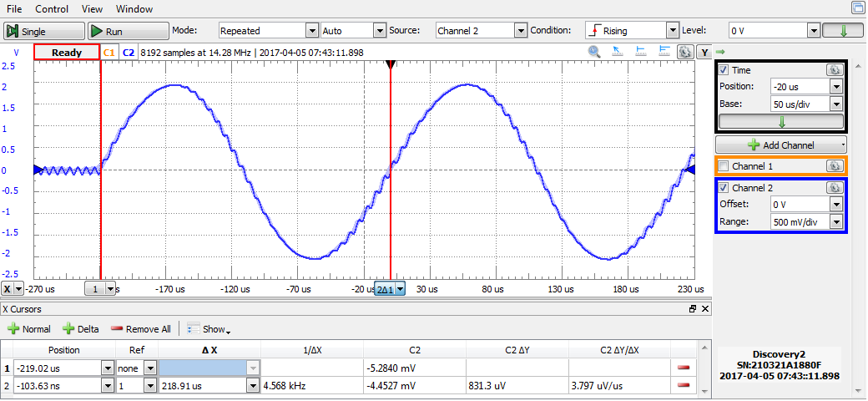Open cursor 2 Ref dropdown showing 1
Screen dimensions: 868x401
(149, 385)
